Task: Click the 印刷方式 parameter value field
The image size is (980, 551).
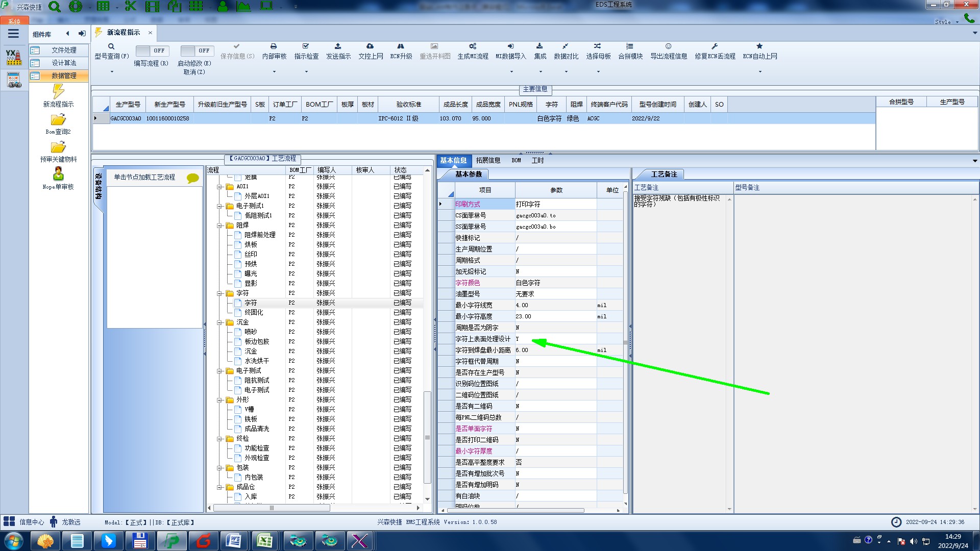Action: pyautogui.click(x=555, y=204)
